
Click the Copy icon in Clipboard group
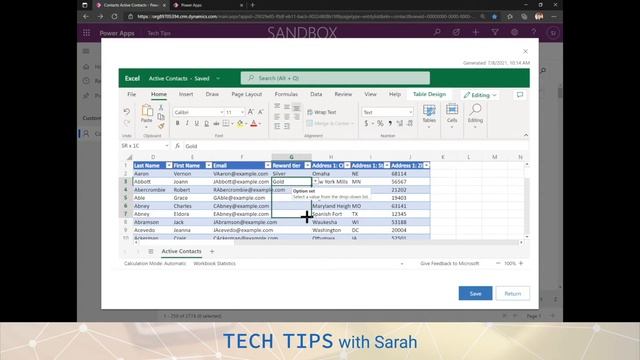(161, 117)
